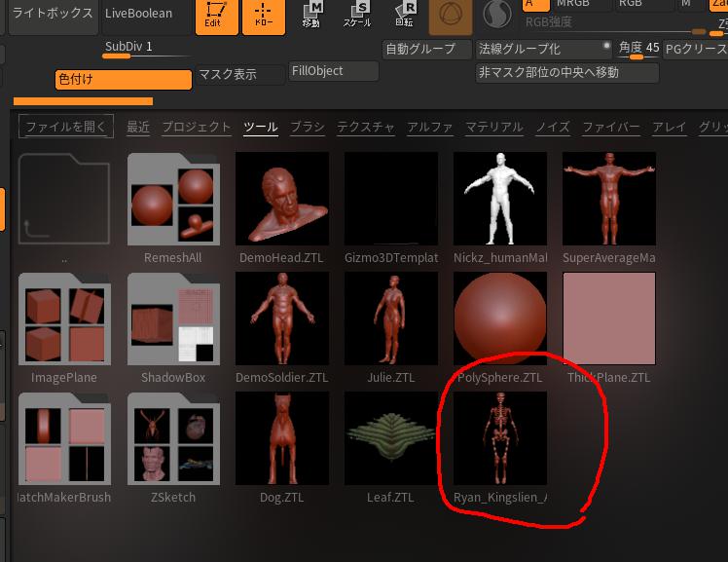
Task: Adjust the 角度 45 (angle) slider
Action: [638, 50]
